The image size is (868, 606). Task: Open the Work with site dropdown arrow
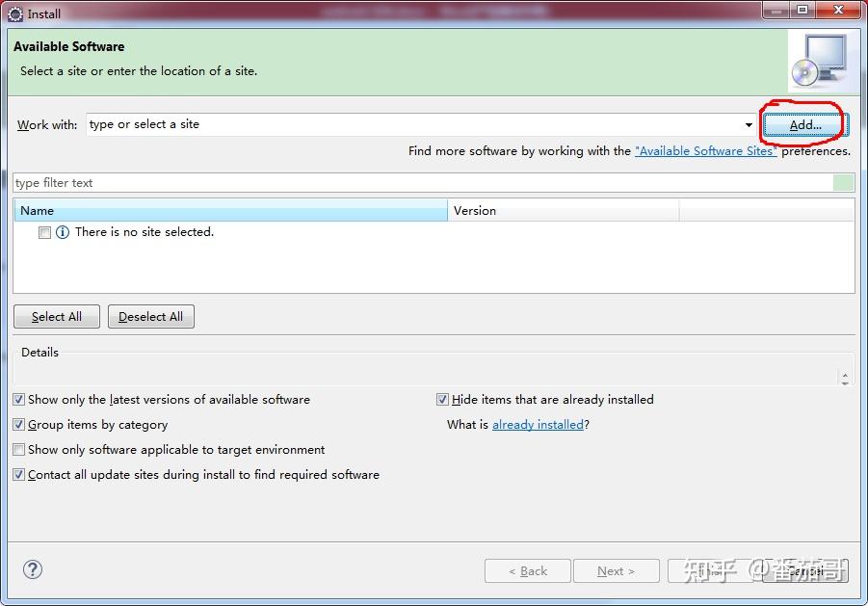[749, 125]
